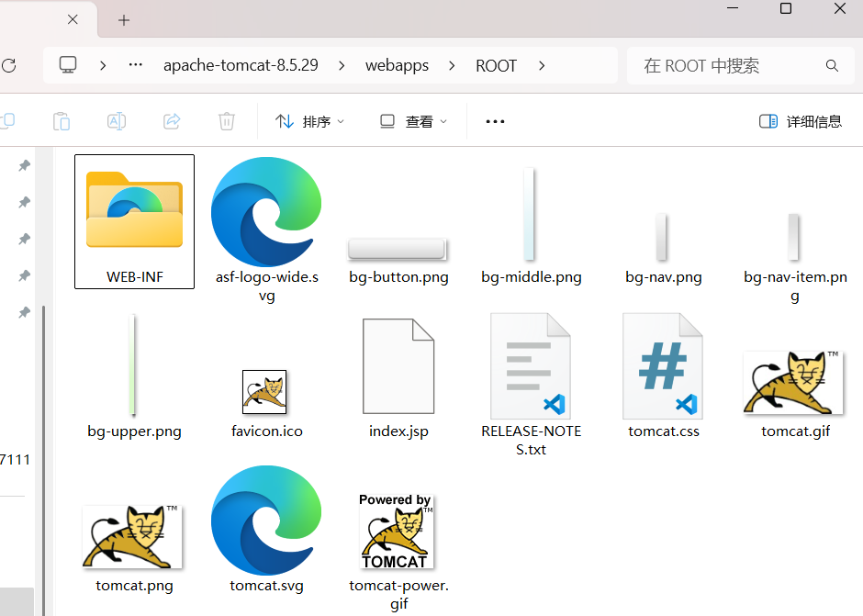Click the Delete trash icon
The width and height of the screenshot is (863, 616).
coord(227,121)
